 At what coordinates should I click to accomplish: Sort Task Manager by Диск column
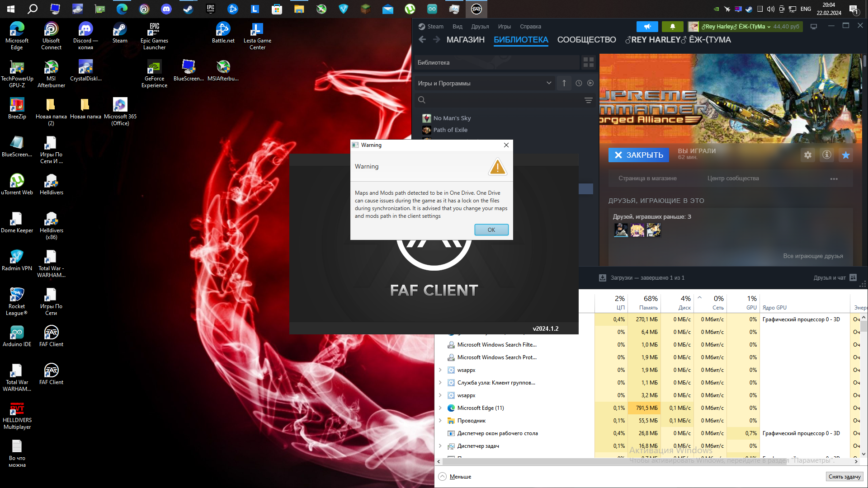677,302
